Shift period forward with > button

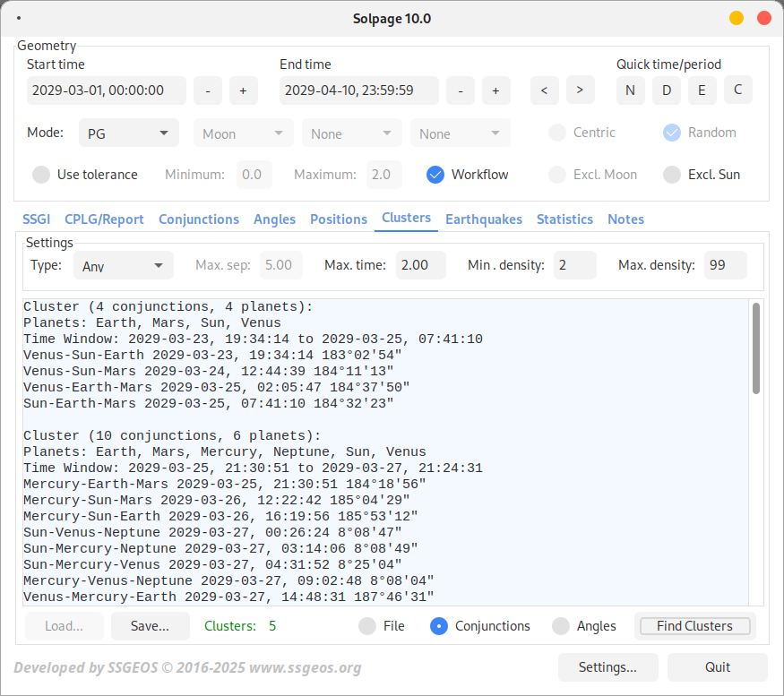[x=580, y=90]
